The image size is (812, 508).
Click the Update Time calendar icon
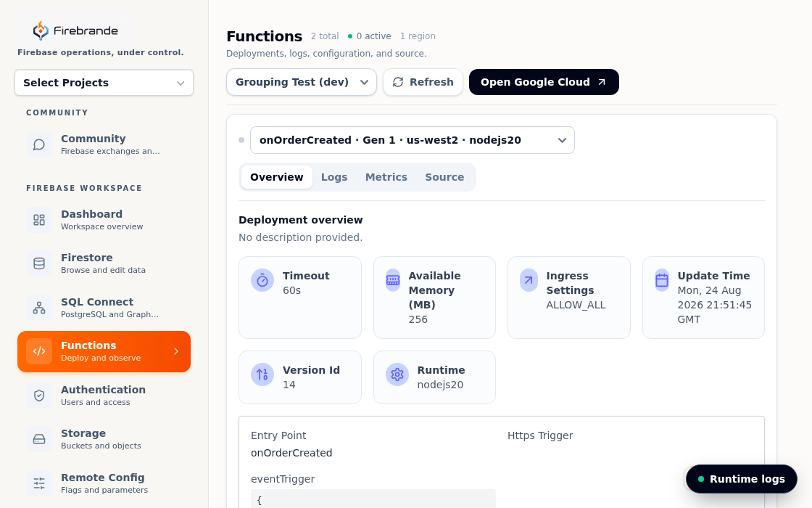tap(662, 280)
